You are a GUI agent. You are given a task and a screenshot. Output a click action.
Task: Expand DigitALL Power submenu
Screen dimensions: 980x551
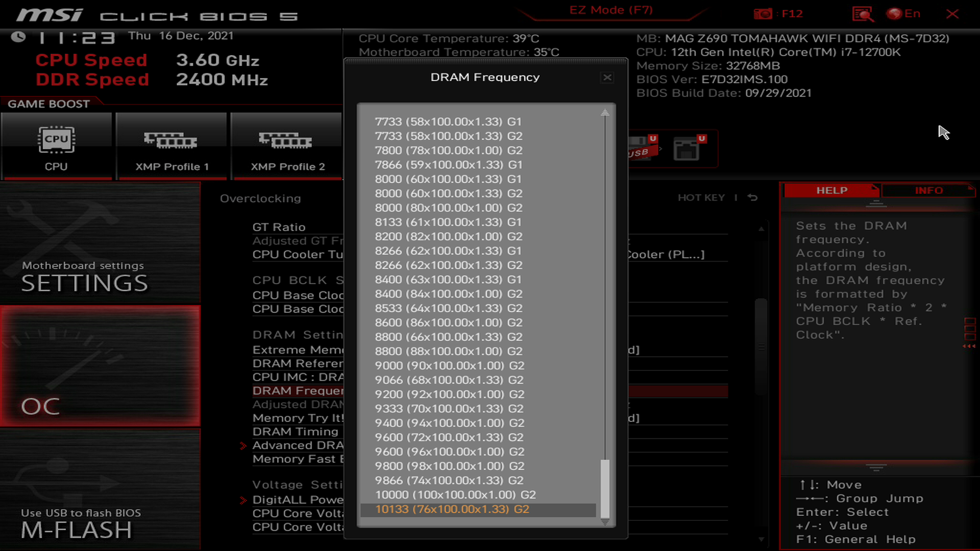coord(298,499)
